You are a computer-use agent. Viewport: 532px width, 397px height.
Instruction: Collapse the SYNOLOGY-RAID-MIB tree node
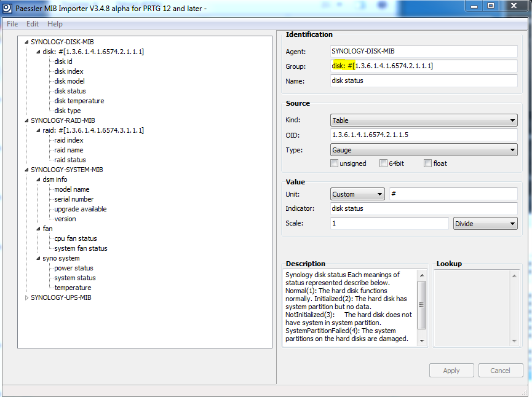click(x=26, y=120)
